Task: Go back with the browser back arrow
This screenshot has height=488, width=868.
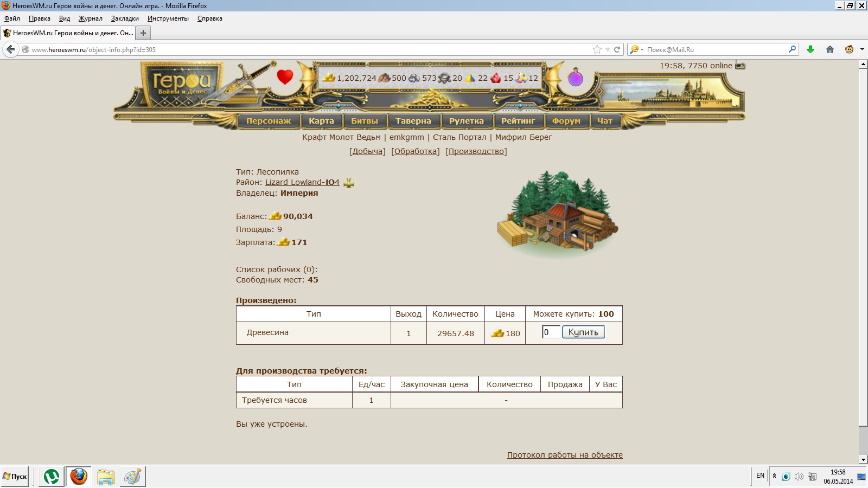Action: tap(10, 49)
